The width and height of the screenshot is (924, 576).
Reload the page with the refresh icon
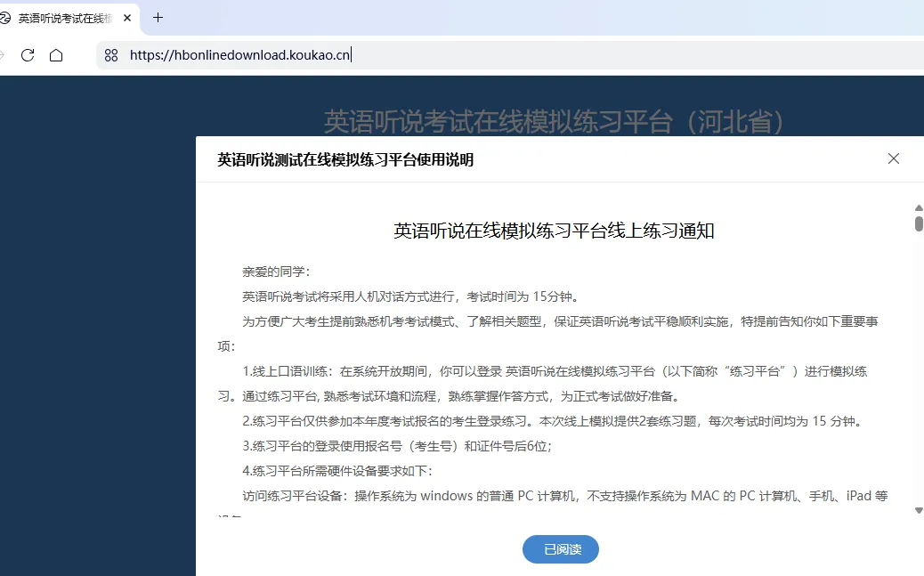[28, 55]
